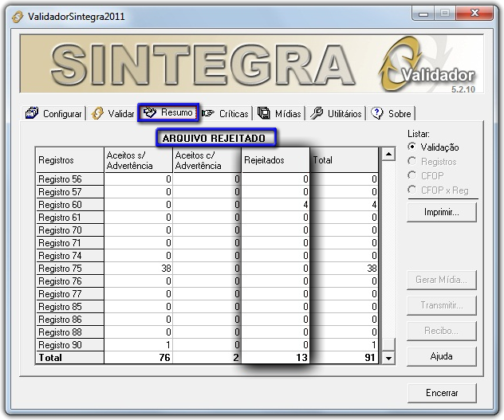The height and width of the screenshot is (420, 504).
Task: Click the Gerar Mídia... button
Action: (x=442, y=280)
